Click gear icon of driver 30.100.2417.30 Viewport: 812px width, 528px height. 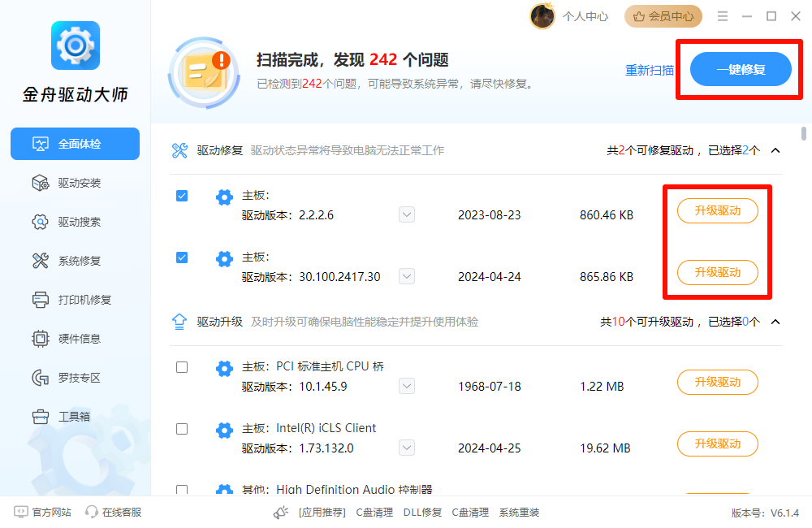(224, 259)
